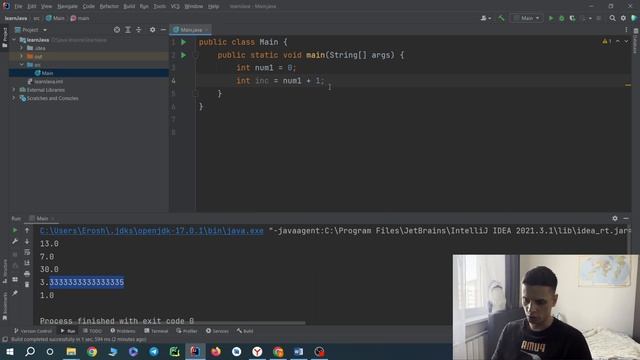Image resolution: width=640 pixels, height=360 pixels.
Task: Open Telegram from the taskbar
Action: [154, 352]
